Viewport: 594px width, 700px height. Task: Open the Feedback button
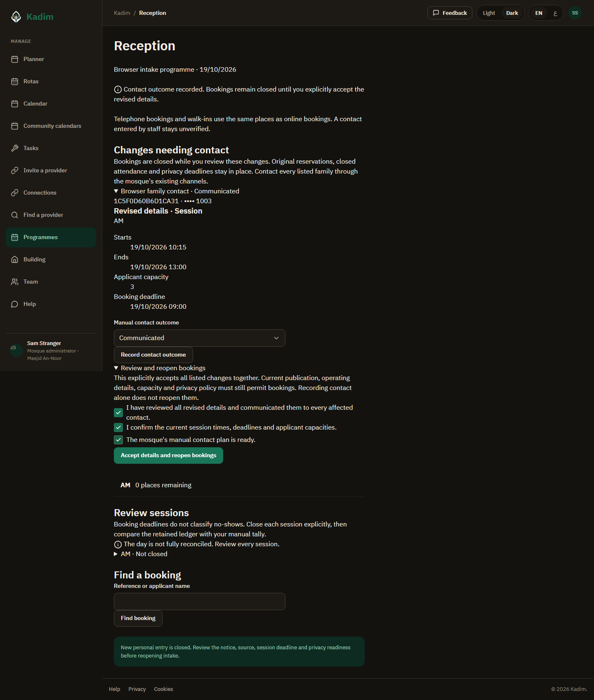click(450, 13)
